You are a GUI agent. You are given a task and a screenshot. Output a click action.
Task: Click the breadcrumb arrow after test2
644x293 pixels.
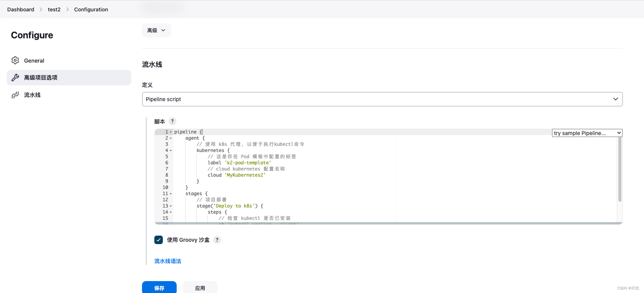tap(67, 10)
